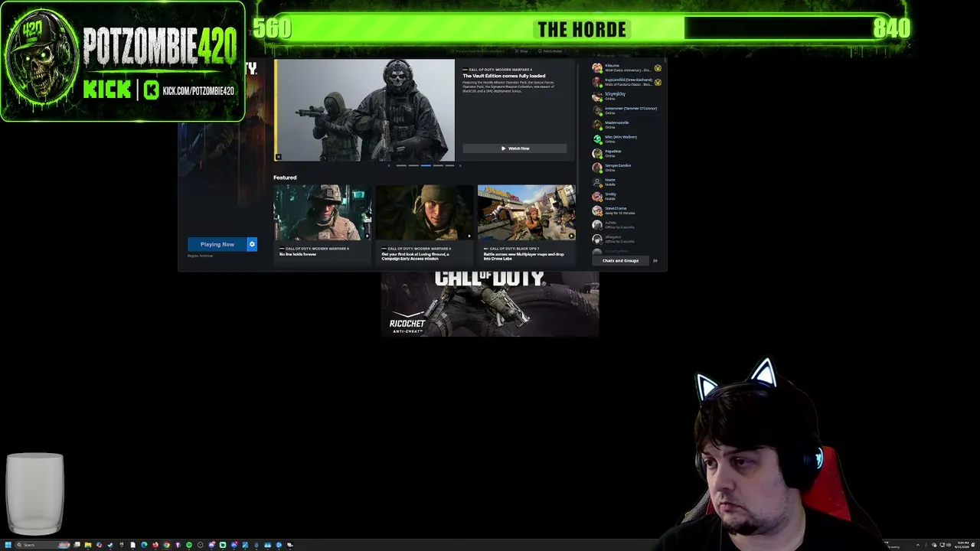Viewport: 980px width, 551px height.
Task: Click PapaBear's profile avatar
Action: (597, 153)
